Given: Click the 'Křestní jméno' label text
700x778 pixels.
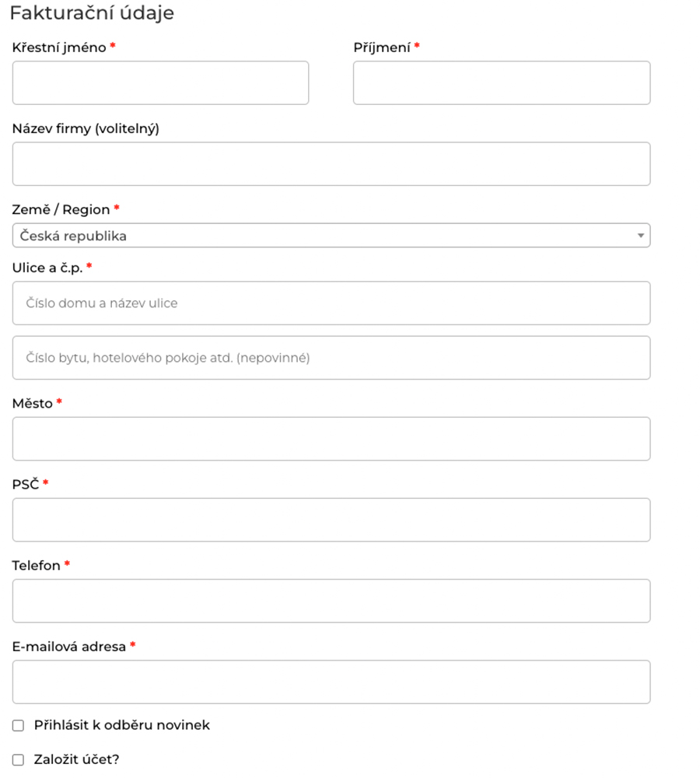Looking at the screenshot, I should (x=59, y=47).
